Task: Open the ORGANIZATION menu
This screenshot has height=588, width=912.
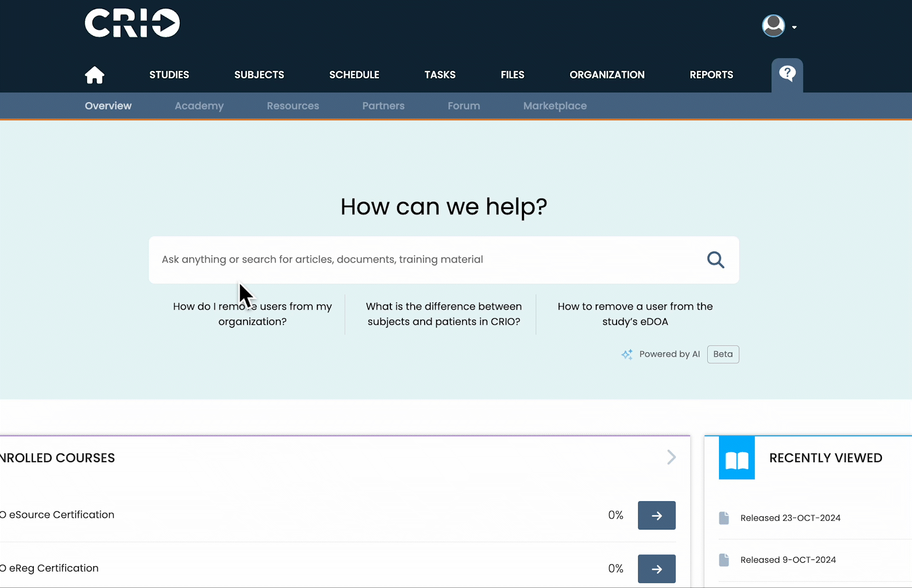Action: tap(607, 75)
